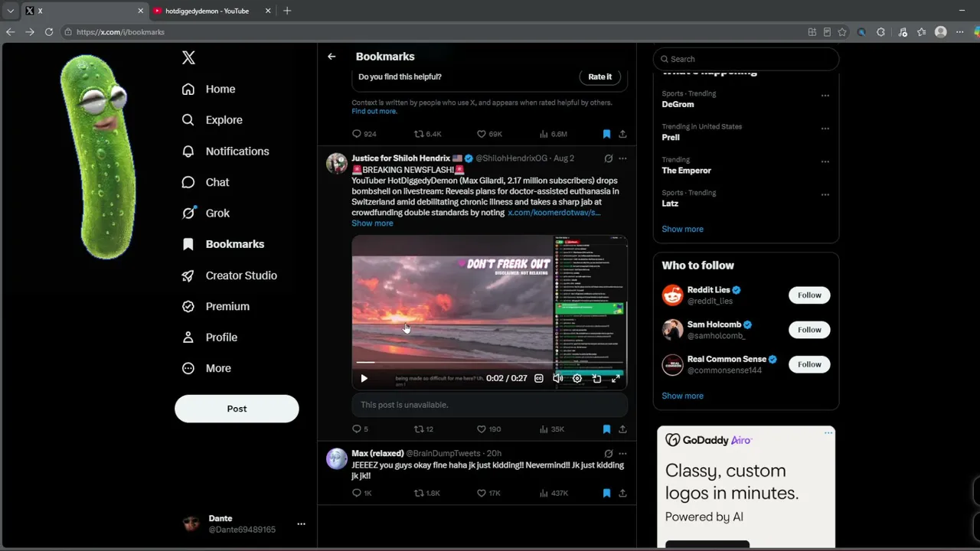The height and width of the screenshot is (551, 980).
Task: Reply to the post with 5 replies
Action: [x=360, y=429]
